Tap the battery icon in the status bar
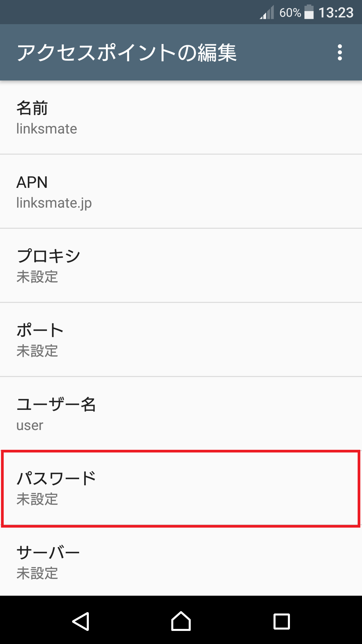The height and width of the screenshot is (644, 362). (x=309, y=12)
